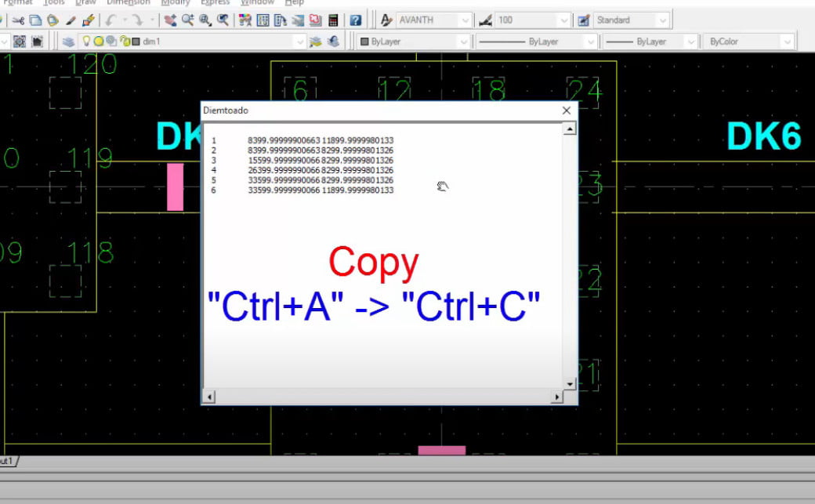Viewport: 815px width, 504px height.
Task: Expand the Standard table style dropdown
Action: point(663,20)
